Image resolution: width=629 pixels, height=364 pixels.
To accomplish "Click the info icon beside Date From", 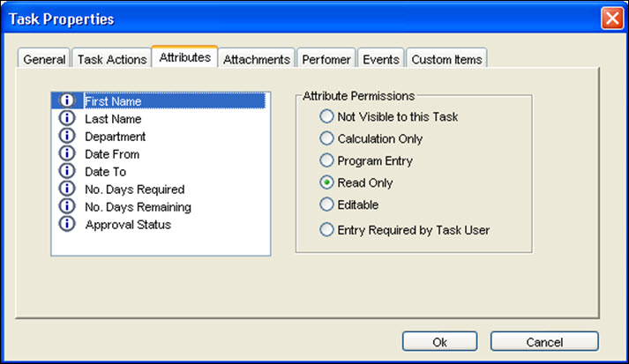I will tap(67, 153).
